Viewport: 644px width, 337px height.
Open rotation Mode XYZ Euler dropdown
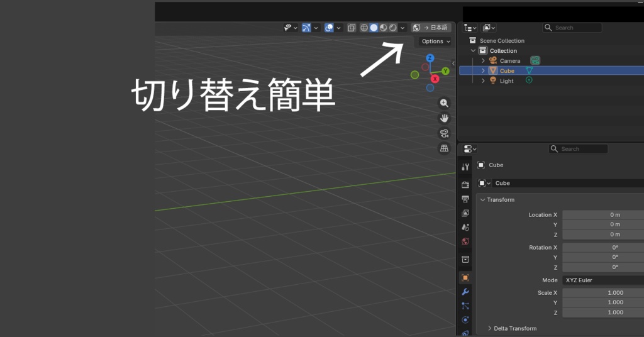click(x=603, y=280)
